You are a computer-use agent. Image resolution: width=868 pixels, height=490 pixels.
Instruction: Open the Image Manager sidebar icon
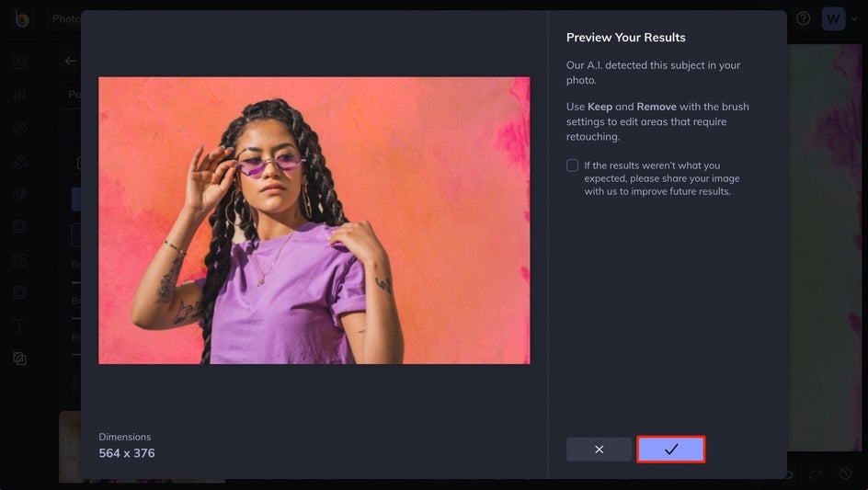coord(20,62)
